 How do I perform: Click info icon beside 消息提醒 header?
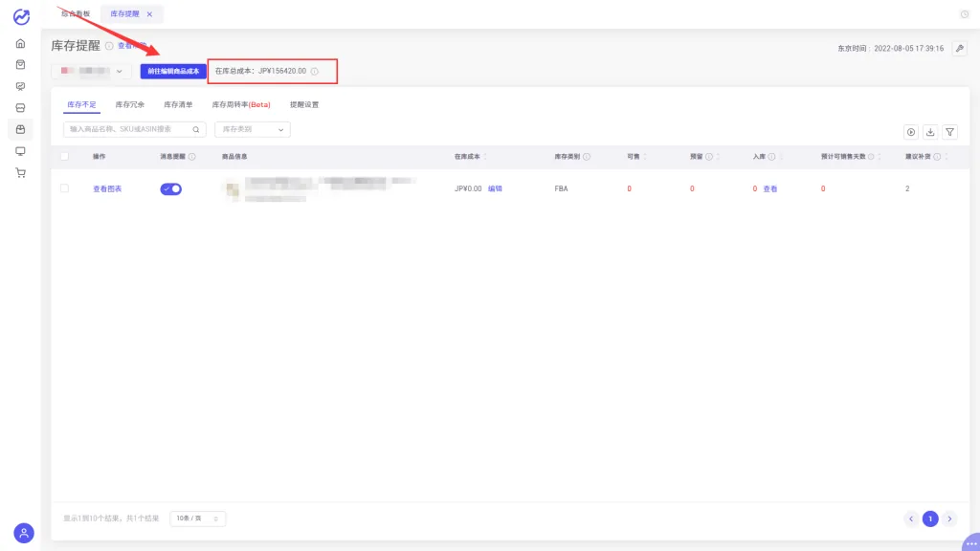[191, 157]
